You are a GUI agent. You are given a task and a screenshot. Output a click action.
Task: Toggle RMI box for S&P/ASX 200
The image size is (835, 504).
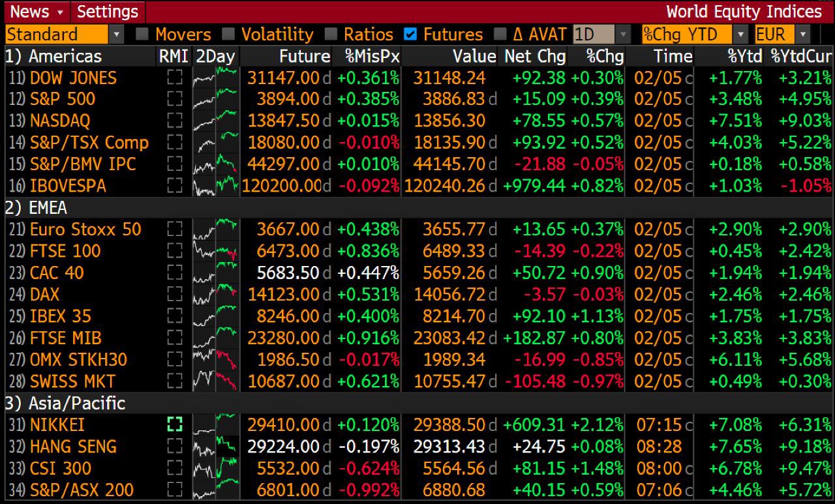click(174, 490)
